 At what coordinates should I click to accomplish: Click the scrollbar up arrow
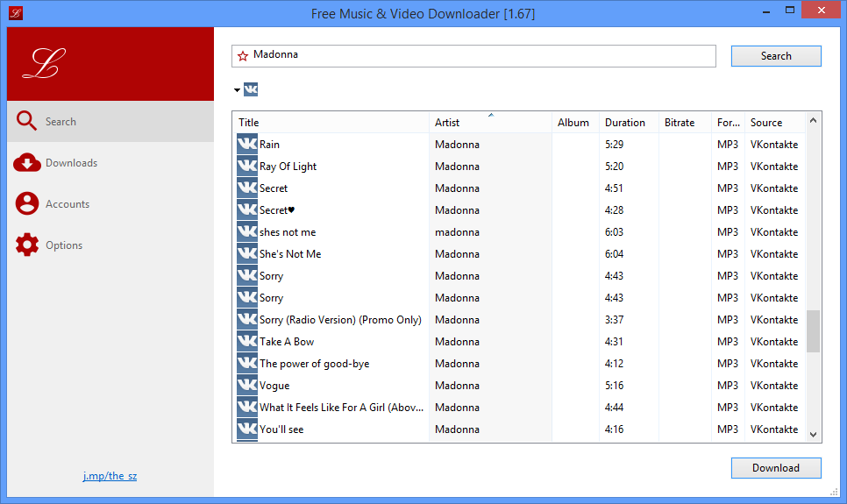813,120
